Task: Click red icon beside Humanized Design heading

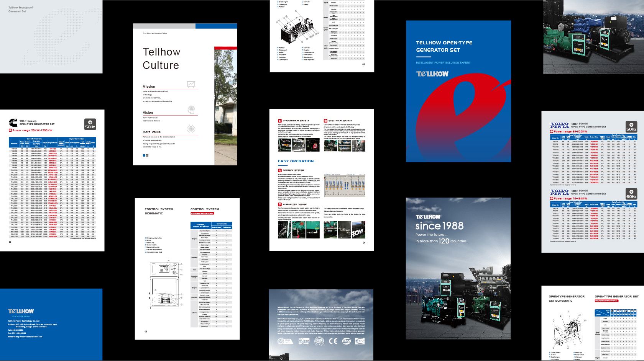Action: [x=280, y=204]
